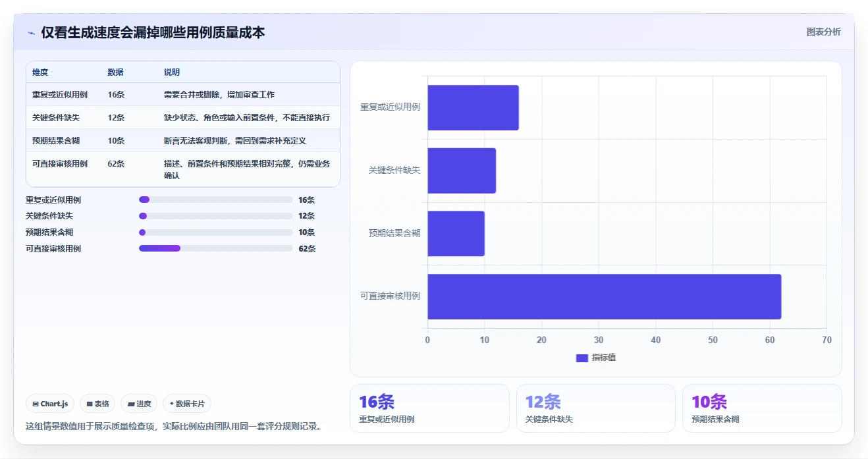Select the Chart.js chip label
868x459 pixels.
(54, 404)
